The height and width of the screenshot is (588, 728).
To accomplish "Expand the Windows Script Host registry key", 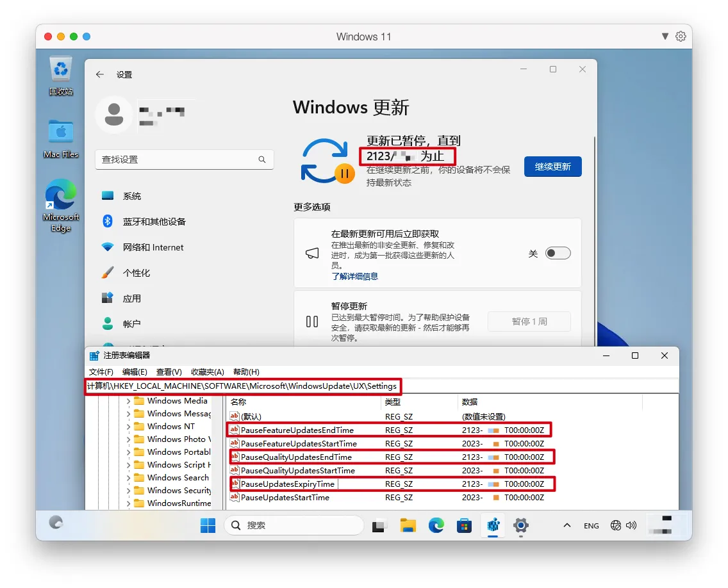I will pyautogui.click(x=129, y=465).
